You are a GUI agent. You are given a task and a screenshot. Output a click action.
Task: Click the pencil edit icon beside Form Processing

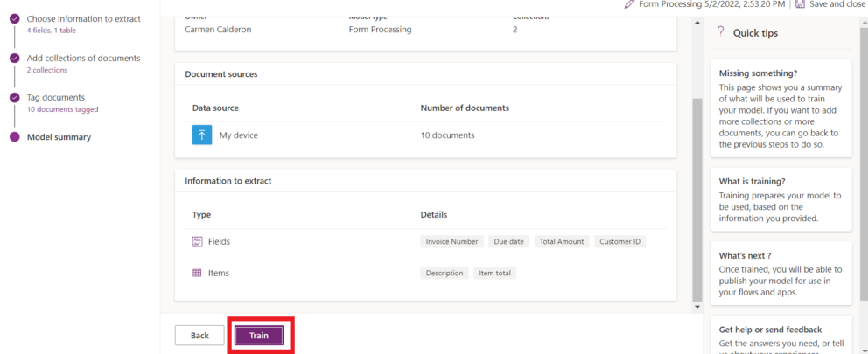click(629, 4)
